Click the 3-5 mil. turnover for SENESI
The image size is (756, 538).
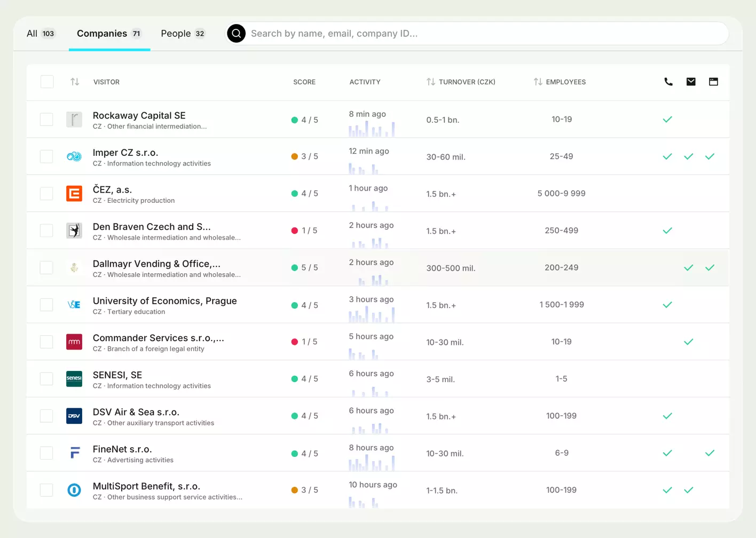(x=440, y=379)
